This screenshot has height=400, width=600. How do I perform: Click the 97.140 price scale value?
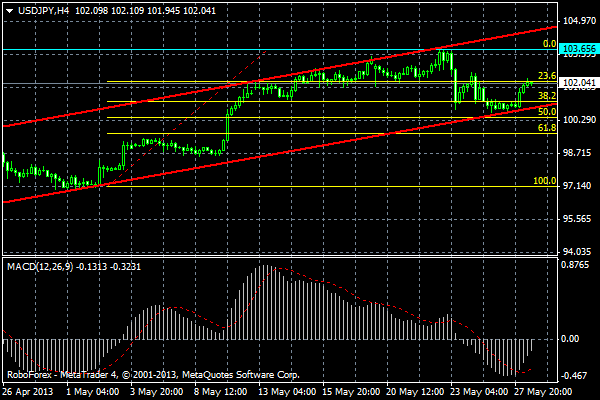point(579,186)
